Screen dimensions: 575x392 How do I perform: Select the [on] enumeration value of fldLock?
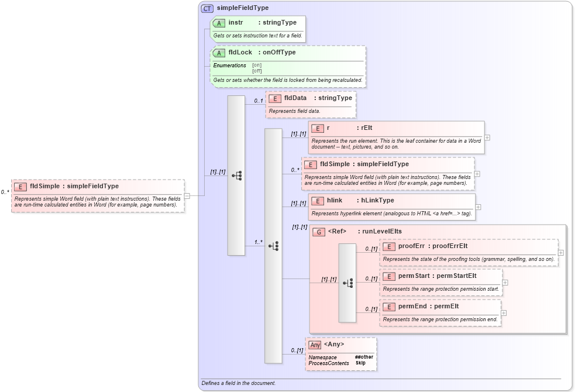pyautogui.click(x=258, y=65)
